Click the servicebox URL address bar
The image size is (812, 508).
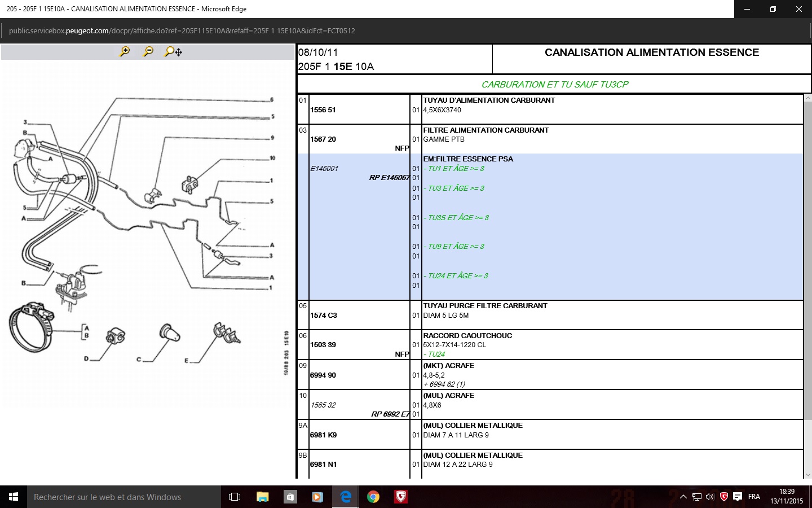[x=182, y=31]
